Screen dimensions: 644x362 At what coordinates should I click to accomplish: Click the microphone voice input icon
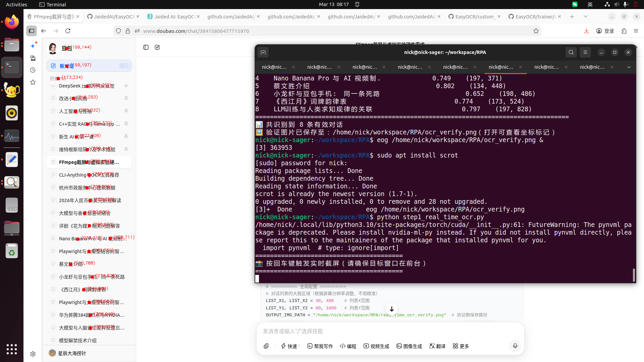[515, 346]
